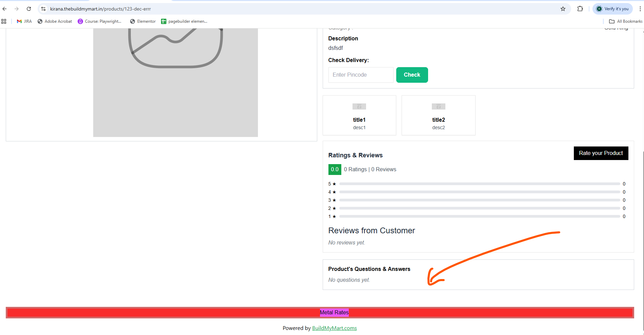This screenshot has height=335, width=644.
Task: Open the Extensions puzzle icon
Action: [580, 9]
